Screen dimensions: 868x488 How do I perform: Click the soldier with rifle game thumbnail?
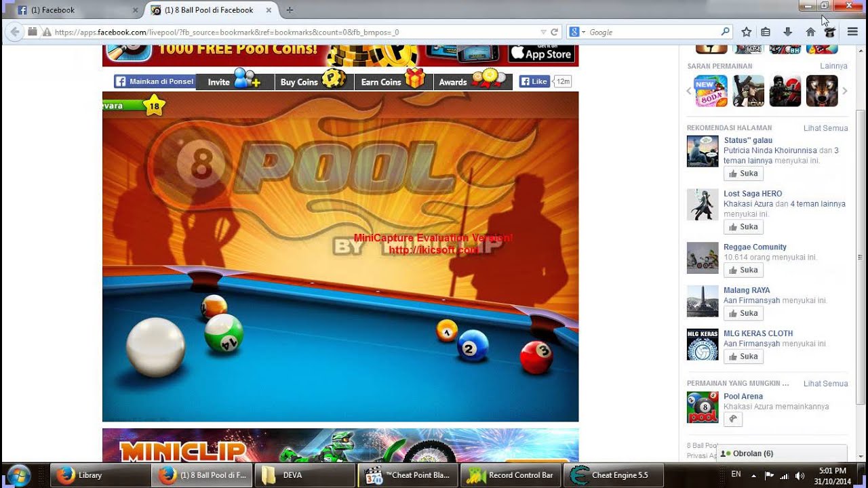click(x=748, y=91)
